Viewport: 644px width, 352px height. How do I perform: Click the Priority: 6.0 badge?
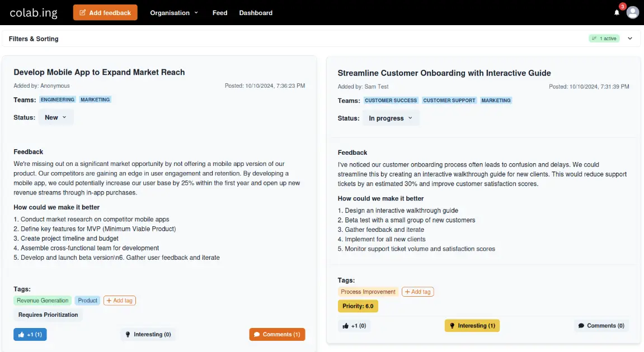(x=358, y=306)
